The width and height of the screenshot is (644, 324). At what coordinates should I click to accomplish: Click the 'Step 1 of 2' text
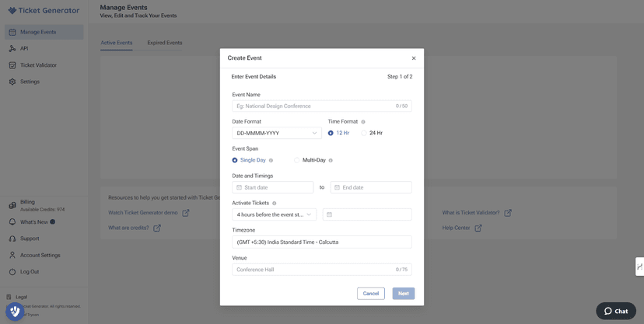pyautogui.click(x=400, y=77)
